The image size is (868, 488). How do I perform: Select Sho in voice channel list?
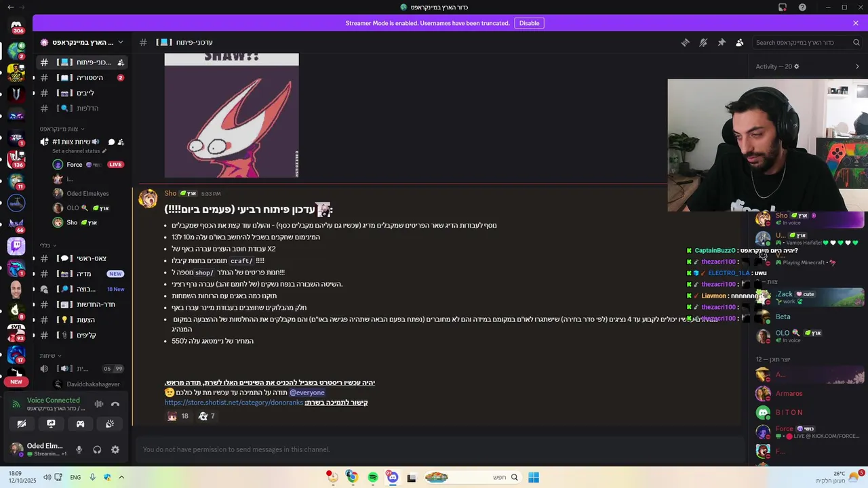click(87, 223)
